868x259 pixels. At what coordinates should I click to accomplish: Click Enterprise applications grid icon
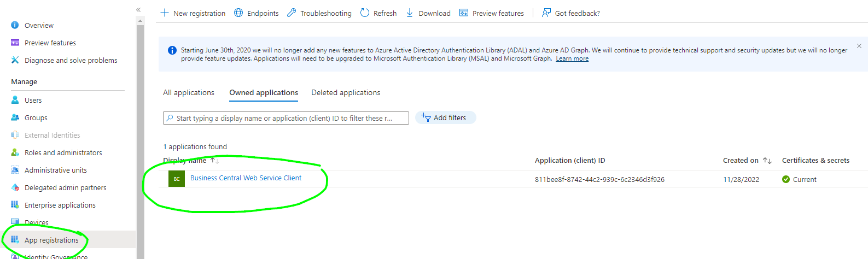pyautogui.click(x=15, y=205)
